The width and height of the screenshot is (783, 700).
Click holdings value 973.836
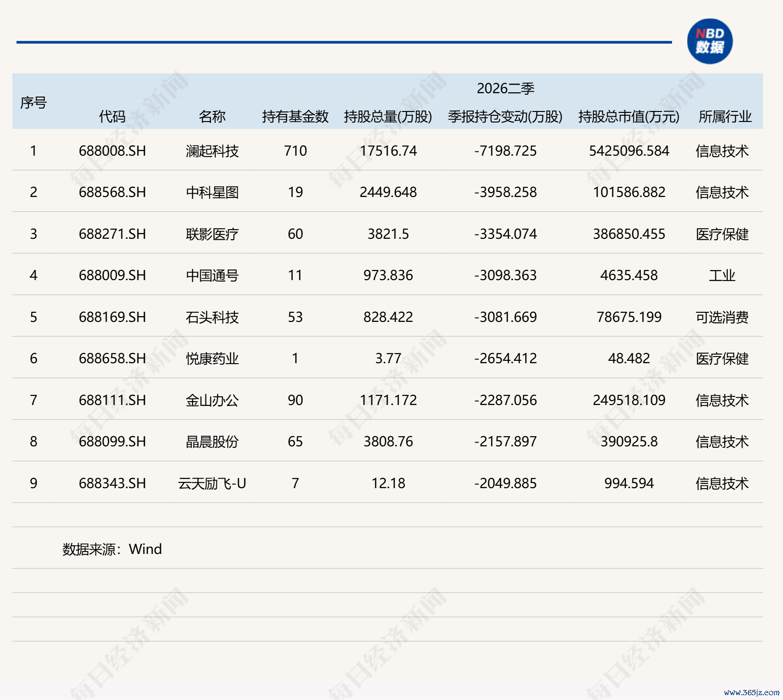[x=388, y=275]
